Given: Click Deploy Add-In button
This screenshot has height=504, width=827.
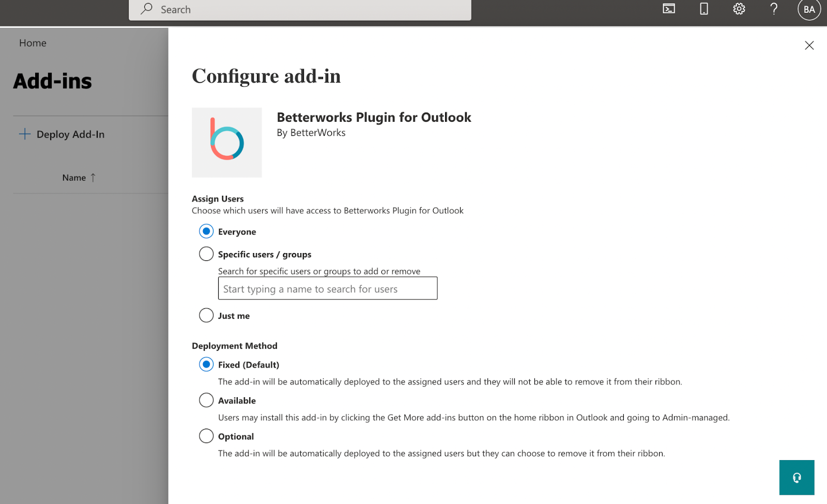Looking at the screenshot, I should (62, 134).
